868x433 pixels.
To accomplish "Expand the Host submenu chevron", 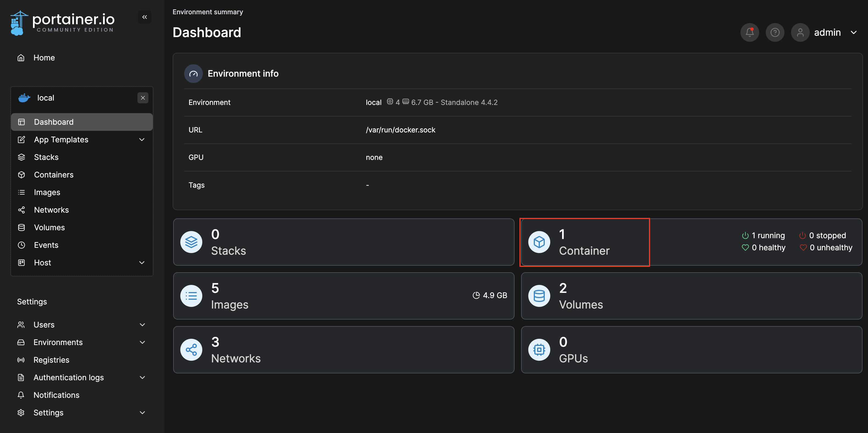I will pyautogui.click(x=142, y=263).
